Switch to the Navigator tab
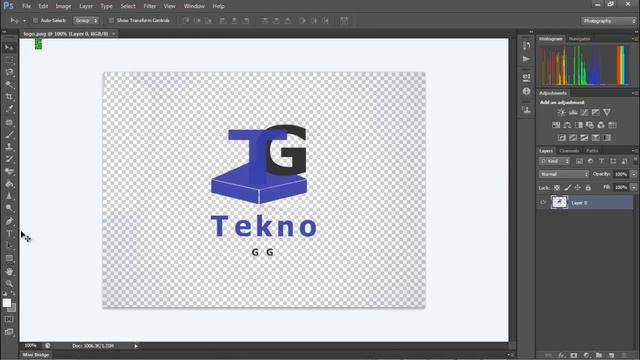Viewport: 640px width, 360px height. coord(580,39)
